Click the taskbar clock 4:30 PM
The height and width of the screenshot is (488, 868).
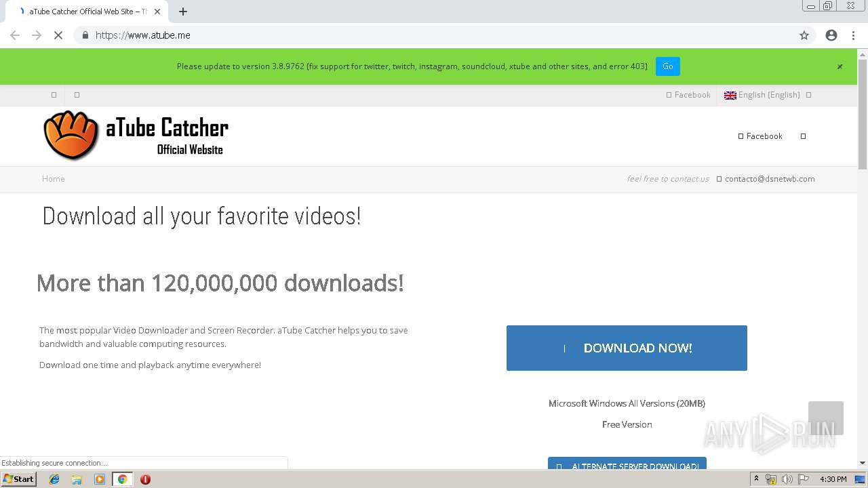833,479
